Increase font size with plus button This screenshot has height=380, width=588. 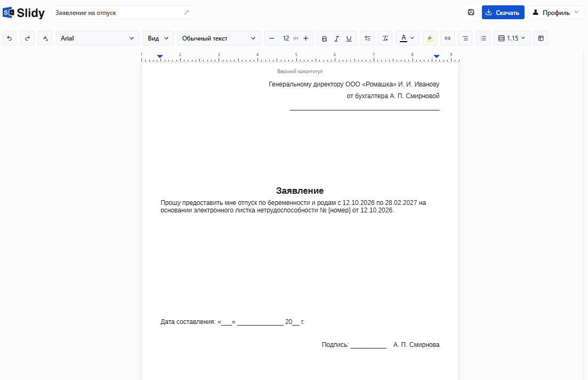point(306,38)
